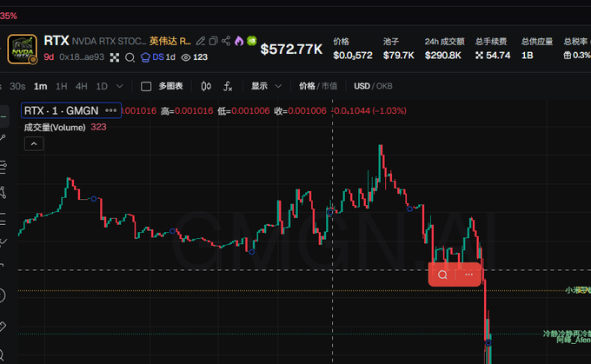This screenshot has height=364, width=591.
Task: Click the watcher count 123
Action: 200,57
